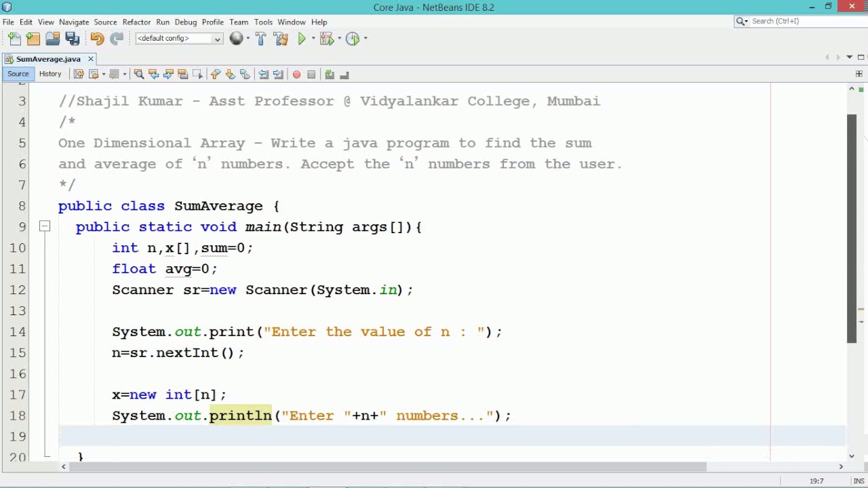Click the Previous Bookmark icon
Screen dimensions: 868x488
tap(216, 75)
